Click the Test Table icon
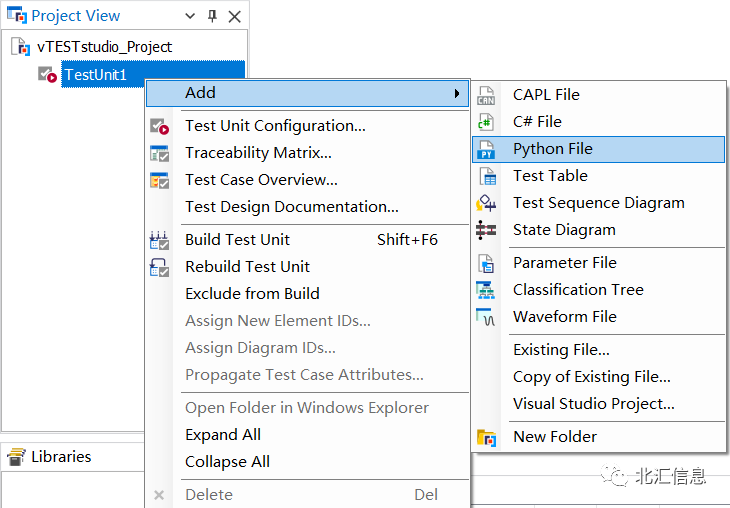 pos(486,176)
